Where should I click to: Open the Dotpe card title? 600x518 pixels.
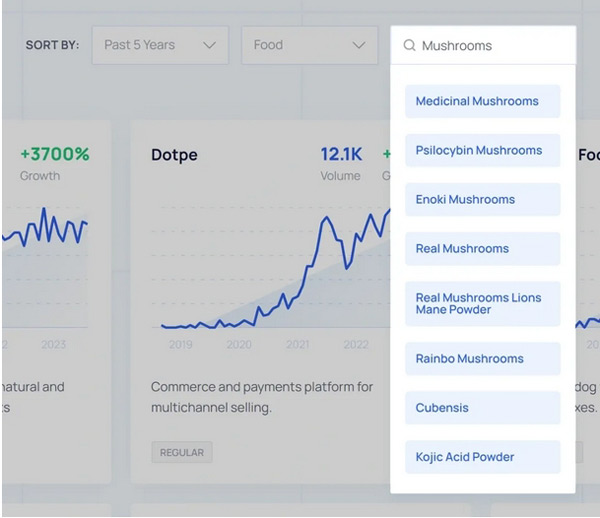click(x=174, y=155)
